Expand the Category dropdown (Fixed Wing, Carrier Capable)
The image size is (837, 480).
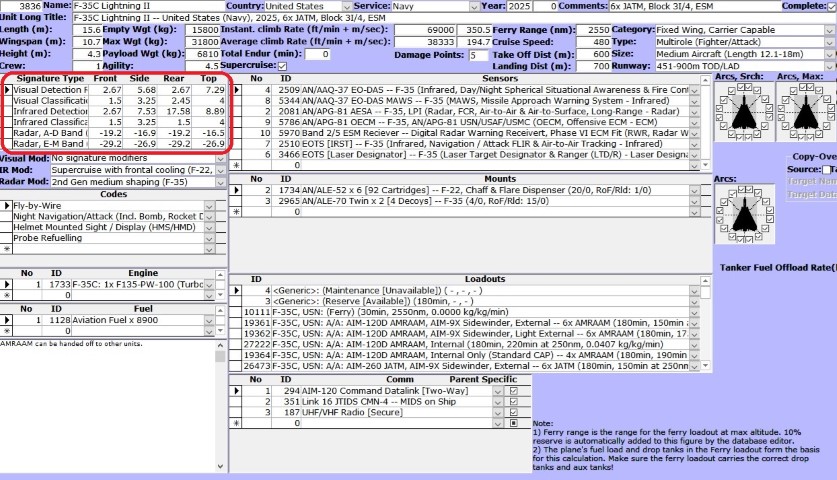point(830,30)
